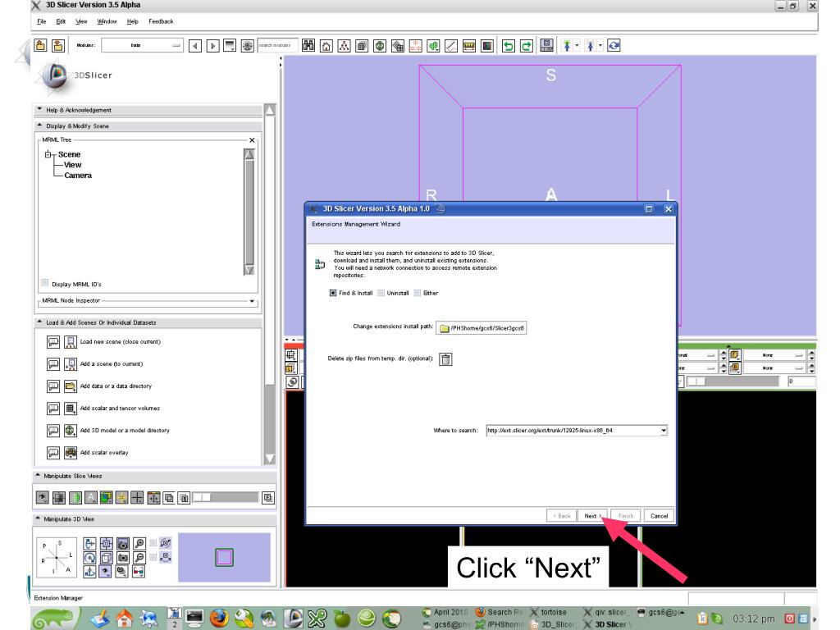Change the extensions install path button
The width and height of the screenshot is (840, 630).
pos(482,328)
